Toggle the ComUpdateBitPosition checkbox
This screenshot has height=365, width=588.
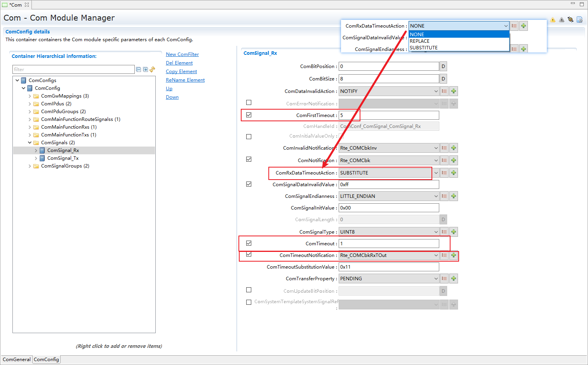pyautogui.click(x=249, y=290)
